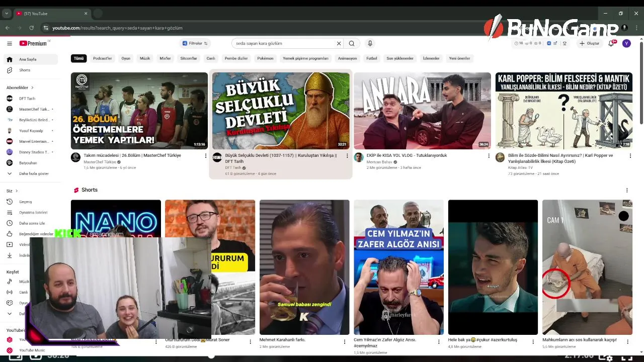The height and width of the screenshot is (362, 644).
Task: Open MasterChef Türkiye subscription in sidebar
Action: click(30, 109)
